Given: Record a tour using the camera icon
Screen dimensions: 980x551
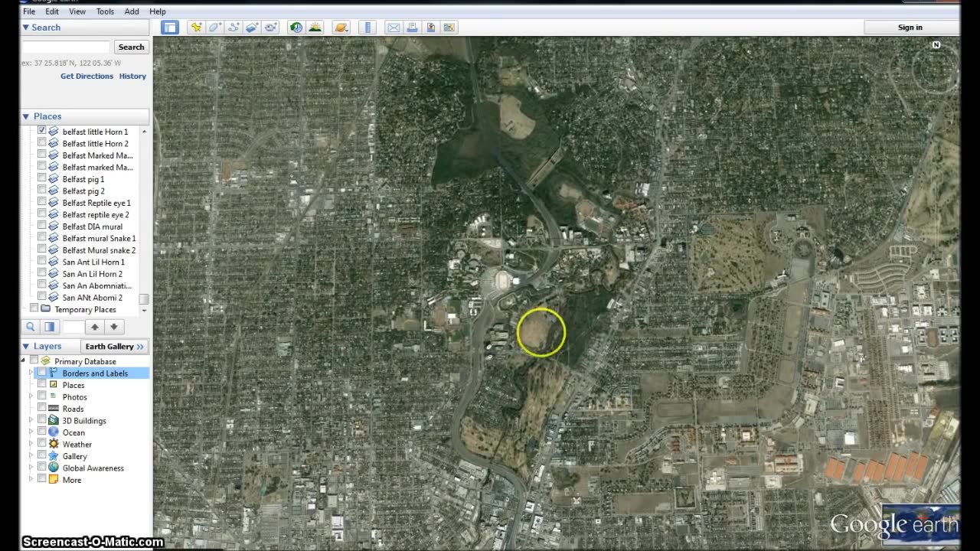Looking at the screenshot, I should pyautogui.click(x=271, y=28).
